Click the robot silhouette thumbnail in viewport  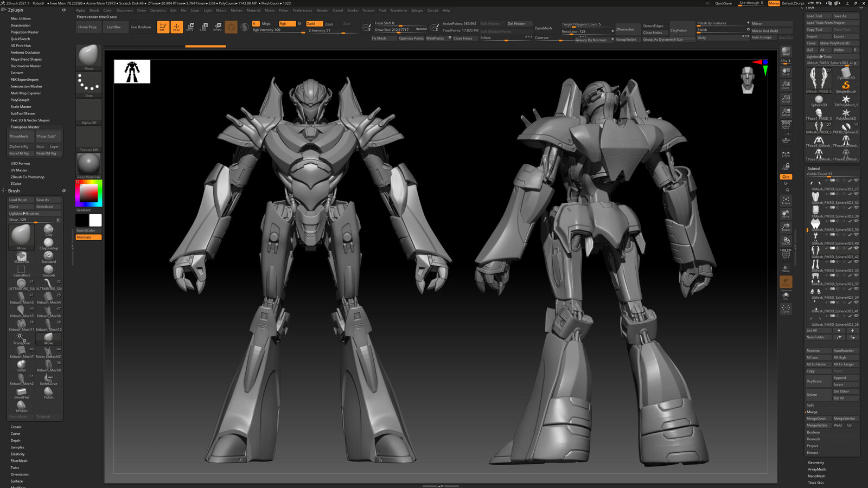(x=132, y=72)
